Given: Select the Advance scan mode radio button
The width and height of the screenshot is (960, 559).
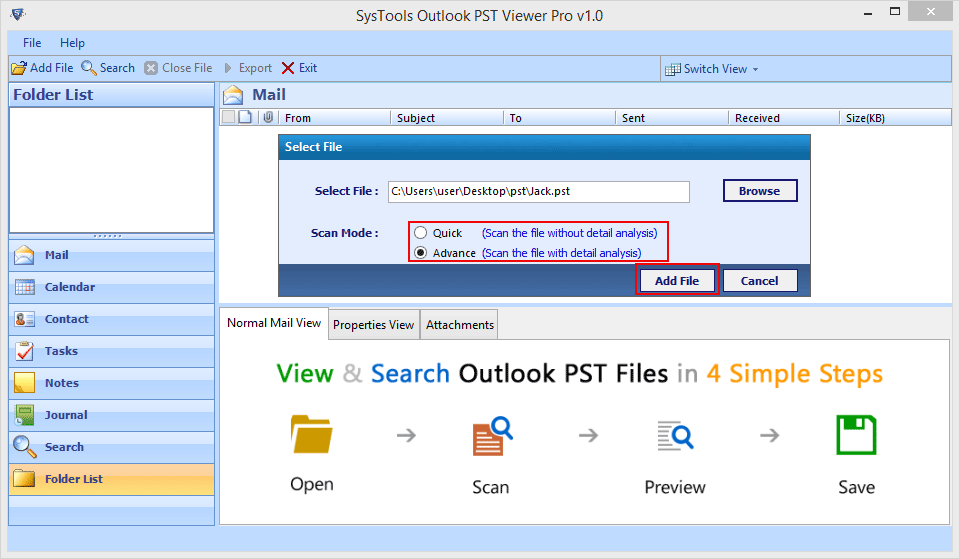Looking at the screenshot, I should click(x=420, y=253).
